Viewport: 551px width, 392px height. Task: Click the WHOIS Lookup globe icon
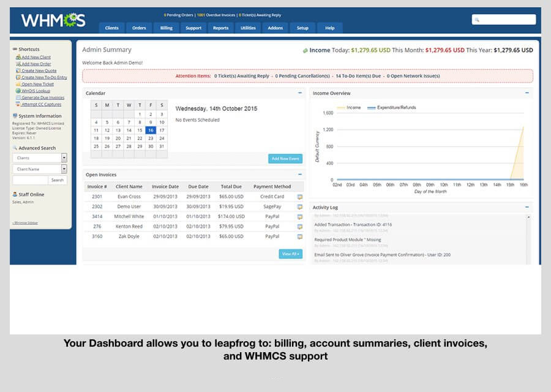18,91
